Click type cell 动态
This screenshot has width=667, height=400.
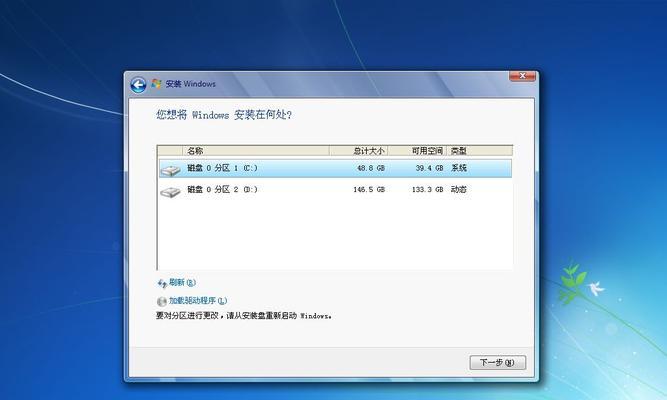tap(459, 189)
